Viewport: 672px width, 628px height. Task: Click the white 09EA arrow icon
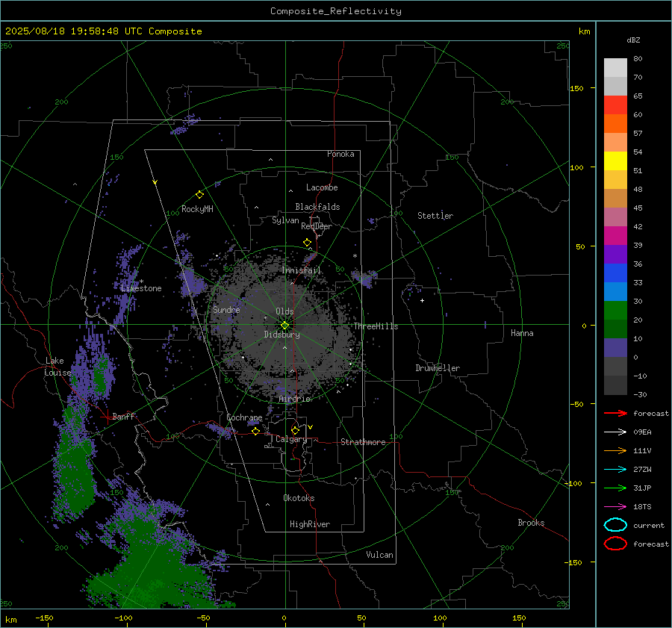pyautogui.click(x=615, y=432)
